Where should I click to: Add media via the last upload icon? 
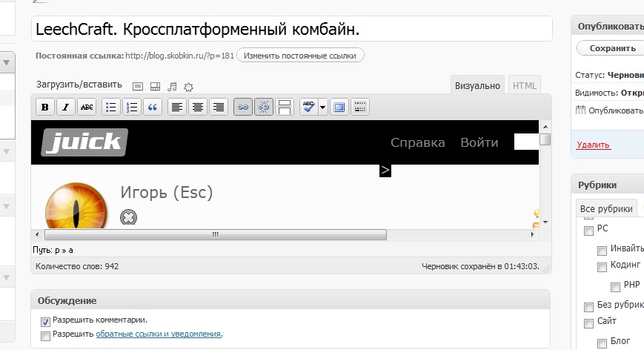188,87
